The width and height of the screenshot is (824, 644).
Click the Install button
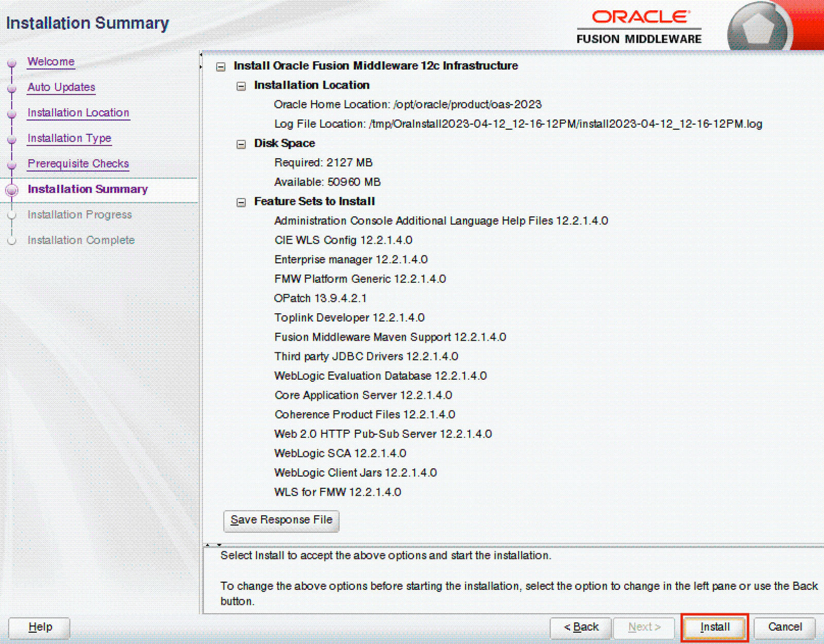point(715,627)
